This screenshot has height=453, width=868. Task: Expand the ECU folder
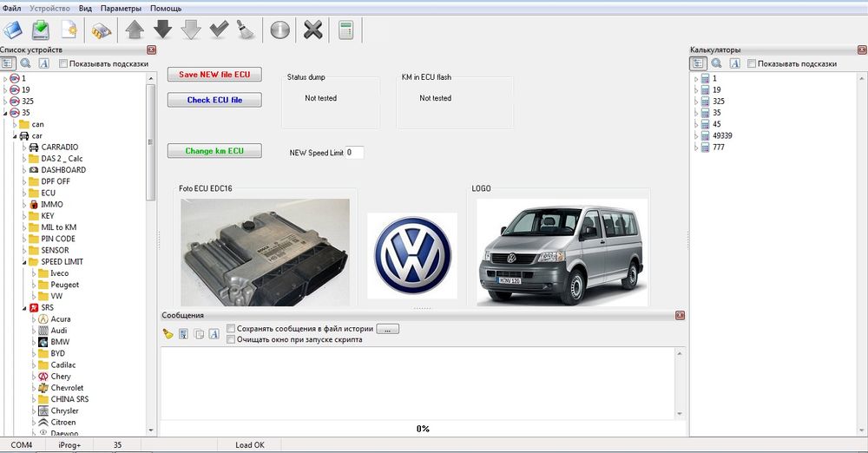pyautogui.click(x=23, y=194)
